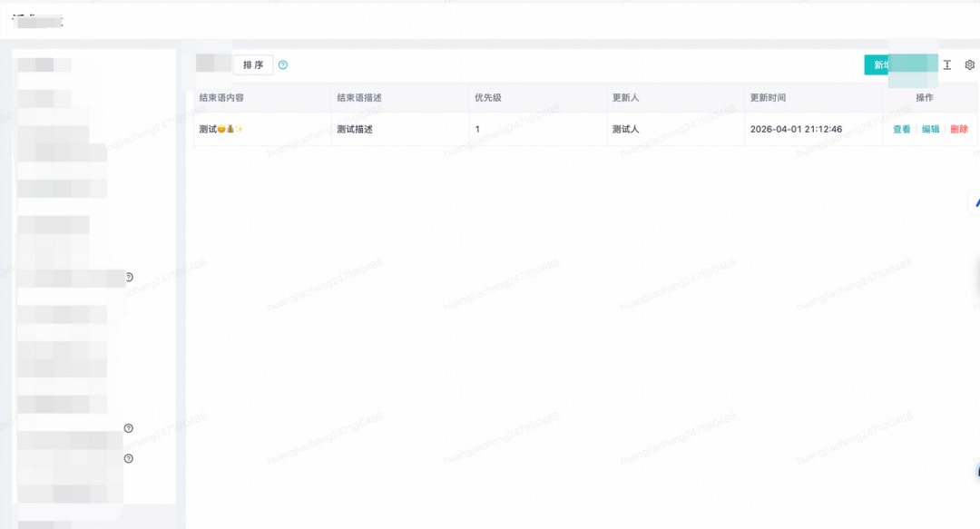Click the 测试 emoji content cell
The height and width of the screenshot is (529, 980).
pos(262,130)
